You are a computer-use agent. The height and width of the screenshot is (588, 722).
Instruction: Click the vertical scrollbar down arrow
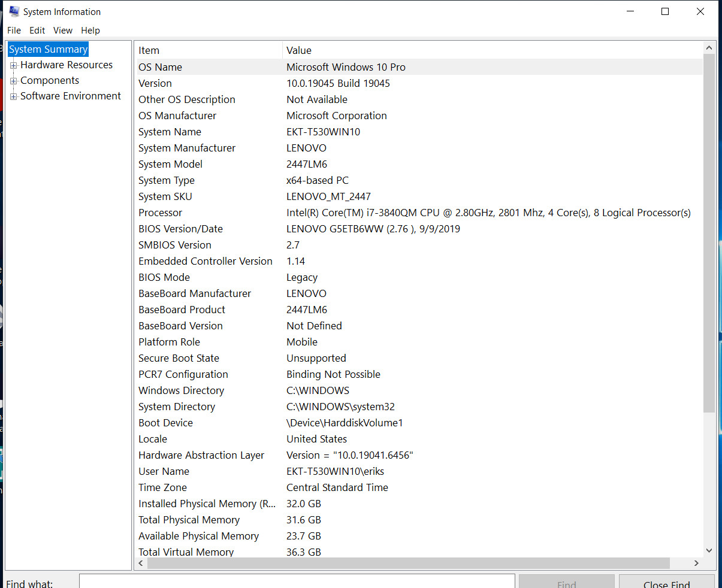click(709, 550)
